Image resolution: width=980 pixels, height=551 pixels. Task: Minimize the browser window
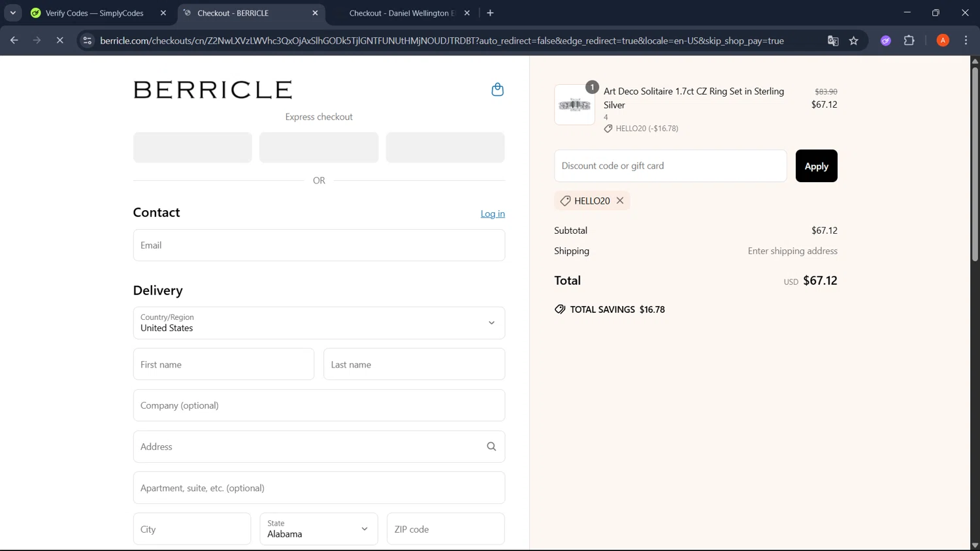(907, 12)
